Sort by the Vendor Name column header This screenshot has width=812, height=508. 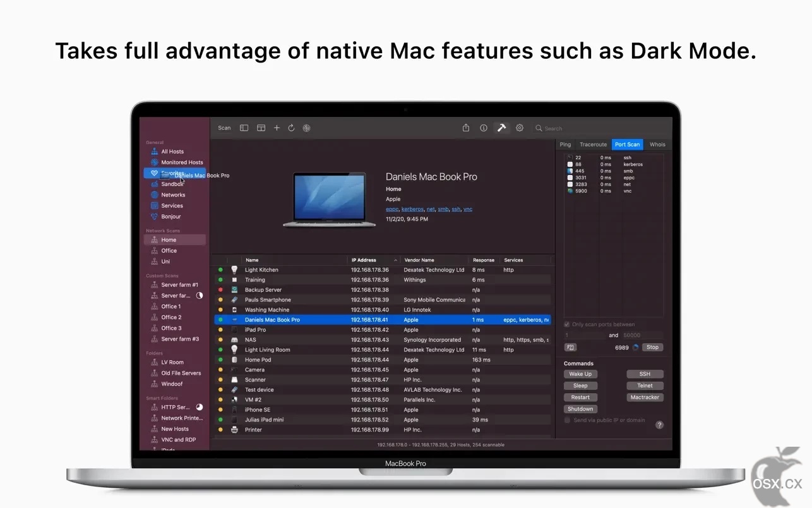coord(435,260)
